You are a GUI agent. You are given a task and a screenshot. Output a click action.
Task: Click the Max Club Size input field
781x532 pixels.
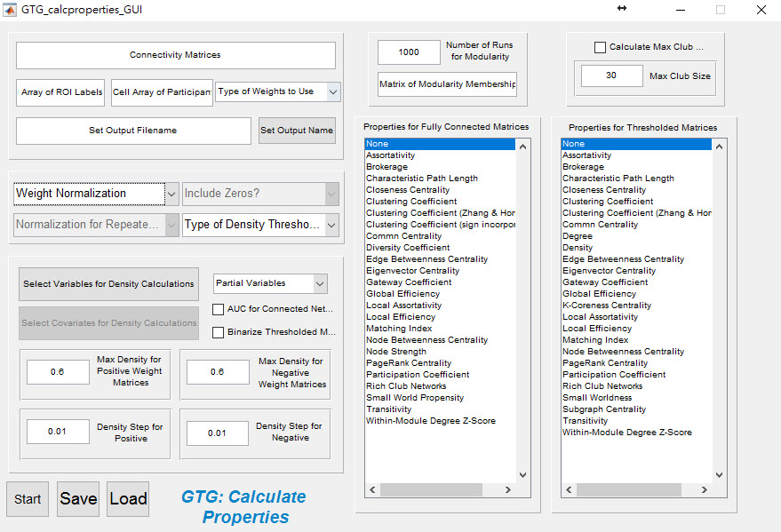611,76
